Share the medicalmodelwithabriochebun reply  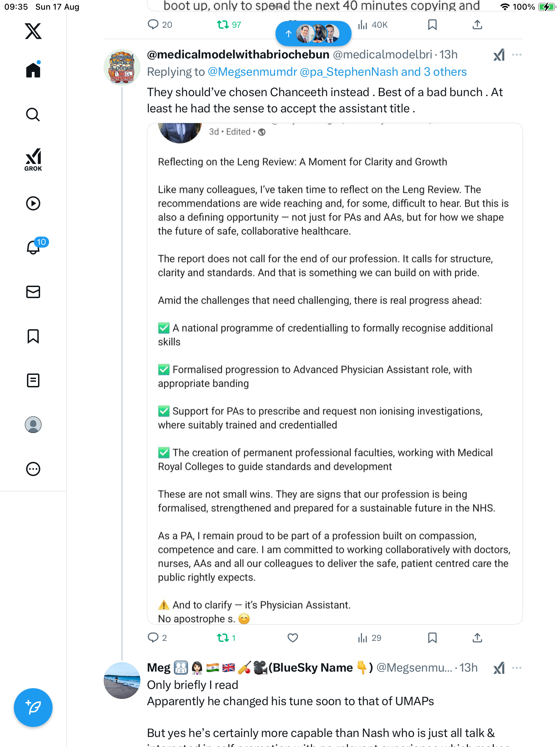pyautogui.click(x=477, y=638)
